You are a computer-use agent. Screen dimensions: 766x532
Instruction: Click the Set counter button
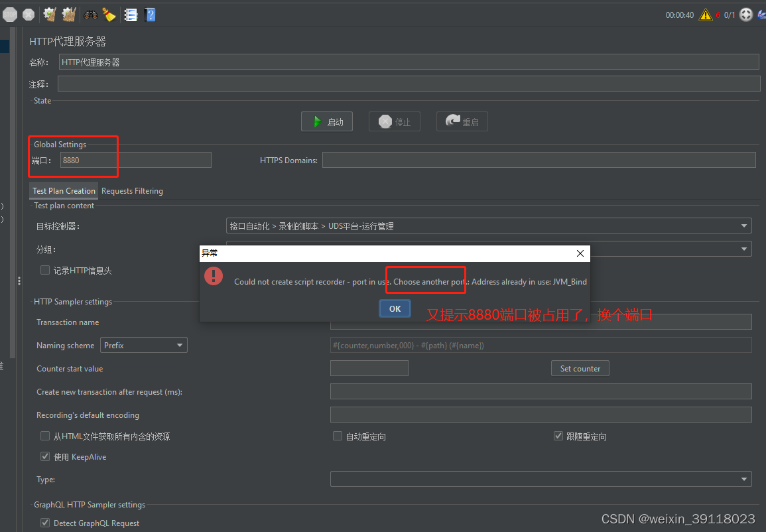tap(580, 368)
